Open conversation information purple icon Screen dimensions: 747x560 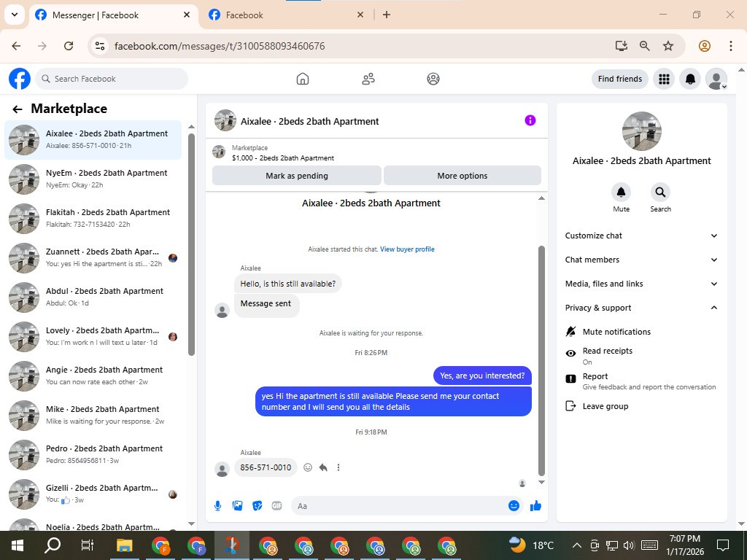coord(530,120)
